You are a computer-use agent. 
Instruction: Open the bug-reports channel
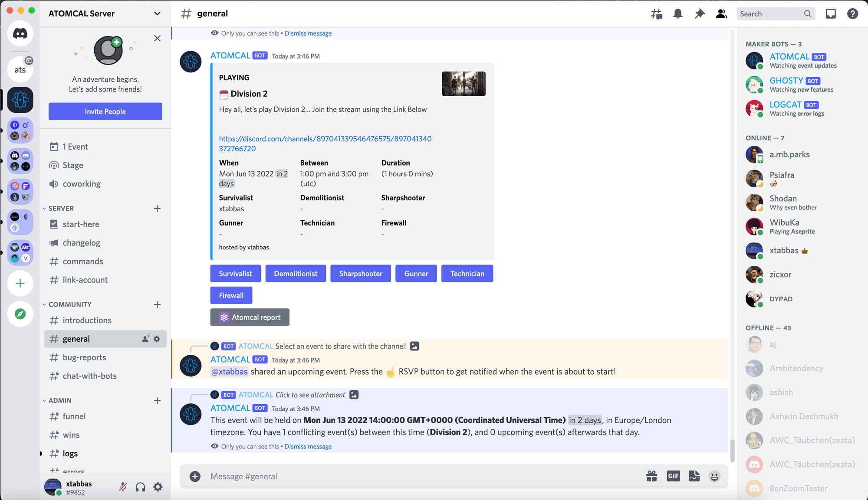(105, 357)
